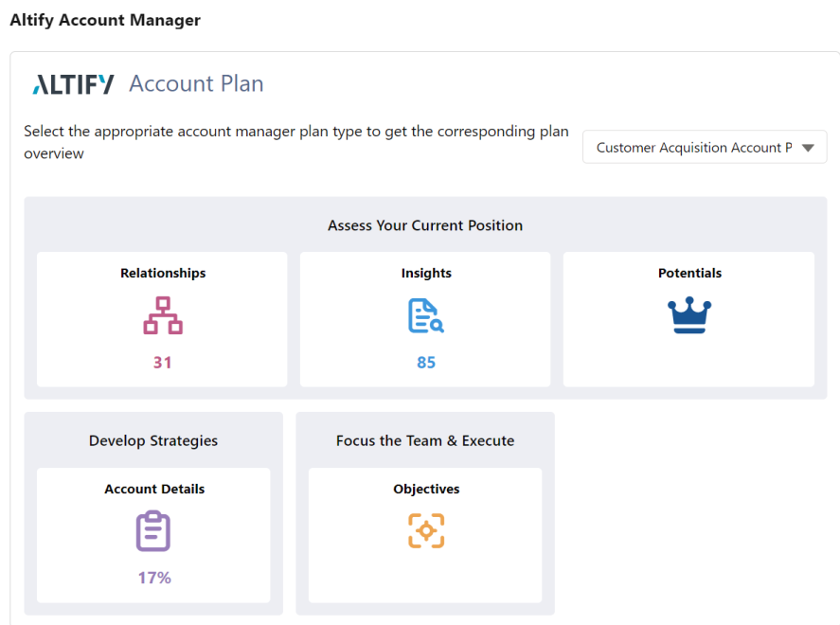Viewport: 840px width, 625px height.
Task: Select the Assess Your Current Position header
Action: point(425,225)
